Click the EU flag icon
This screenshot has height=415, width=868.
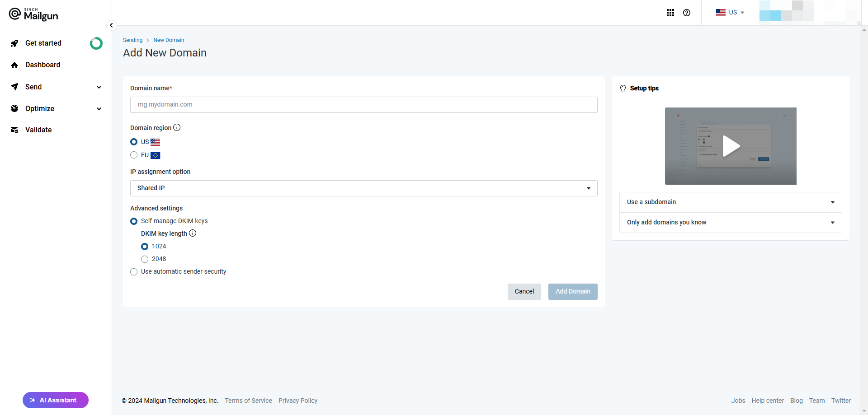(x=156, y=155)
